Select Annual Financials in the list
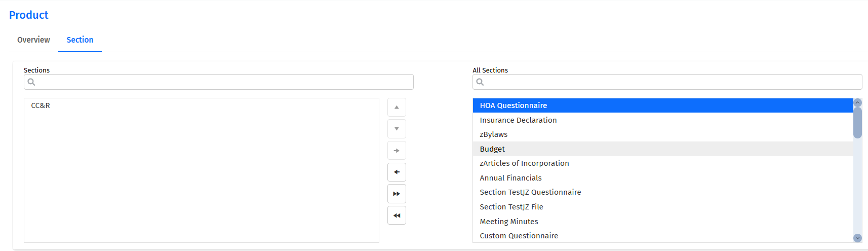The height and width of the screenshot is (251, 868). coord(663,178)
